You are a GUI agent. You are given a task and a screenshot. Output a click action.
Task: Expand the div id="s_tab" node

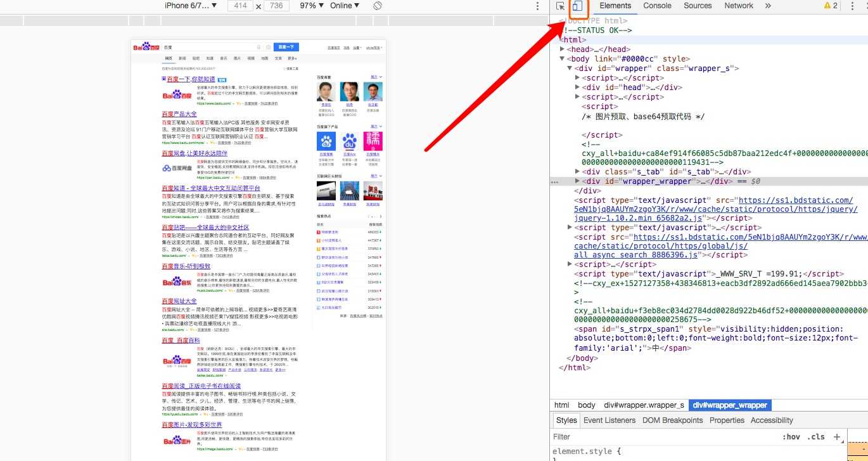tap(577, 171)
